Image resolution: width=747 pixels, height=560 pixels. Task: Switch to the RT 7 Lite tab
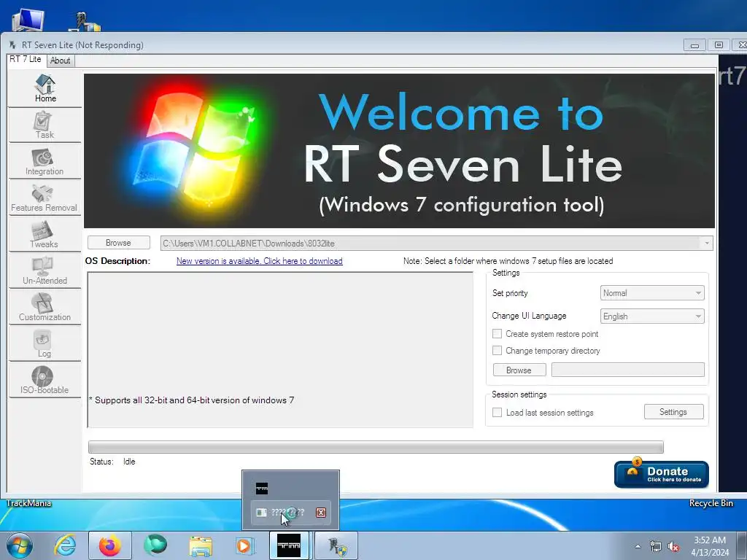tap(26, 60)
